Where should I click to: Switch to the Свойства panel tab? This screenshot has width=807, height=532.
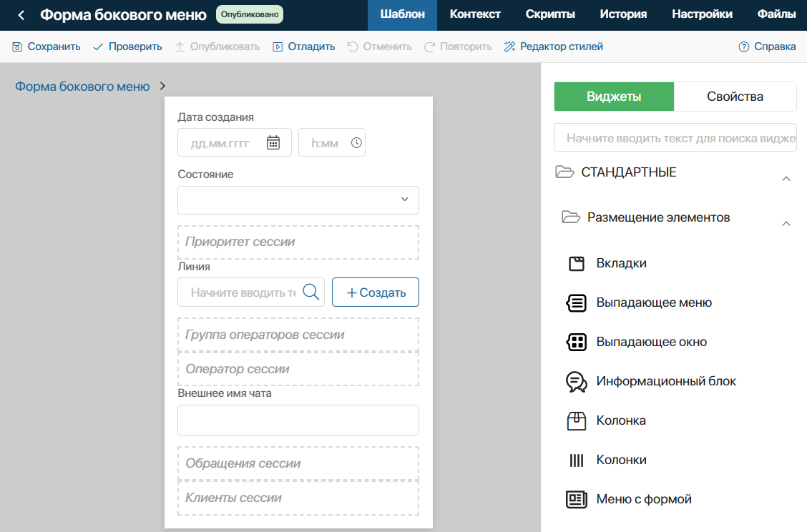click(735, 97)
